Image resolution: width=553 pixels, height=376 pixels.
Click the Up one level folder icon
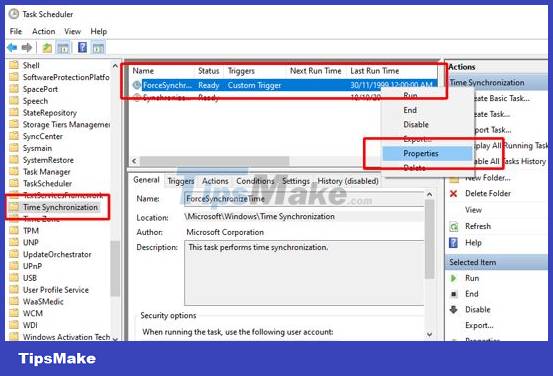click(47, 48)
